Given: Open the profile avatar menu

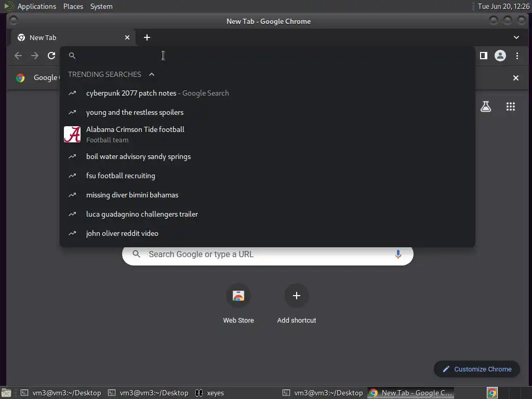Looking at the screenshot, I should (x=500, y=56).
